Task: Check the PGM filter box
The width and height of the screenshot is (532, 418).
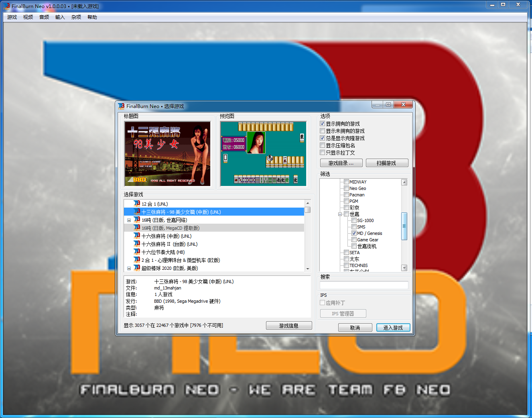Action: [346, 201]
